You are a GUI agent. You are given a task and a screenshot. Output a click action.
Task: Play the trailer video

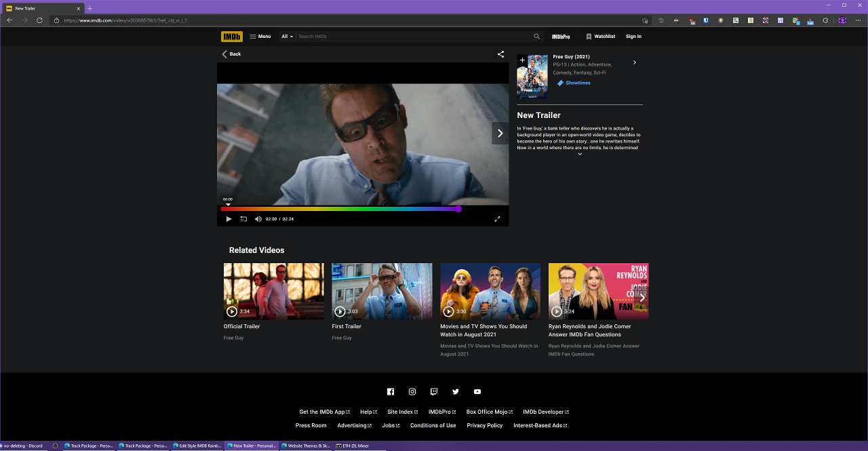[x=229, y=218]
